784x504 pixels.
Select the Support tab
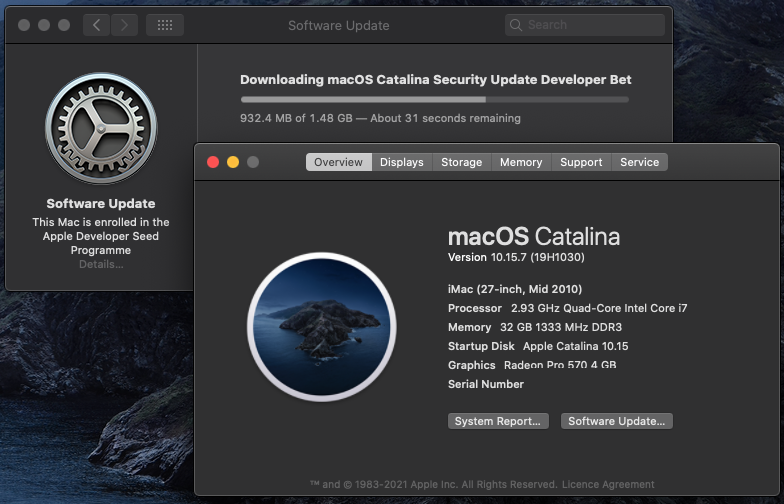[x=581, y=162]
